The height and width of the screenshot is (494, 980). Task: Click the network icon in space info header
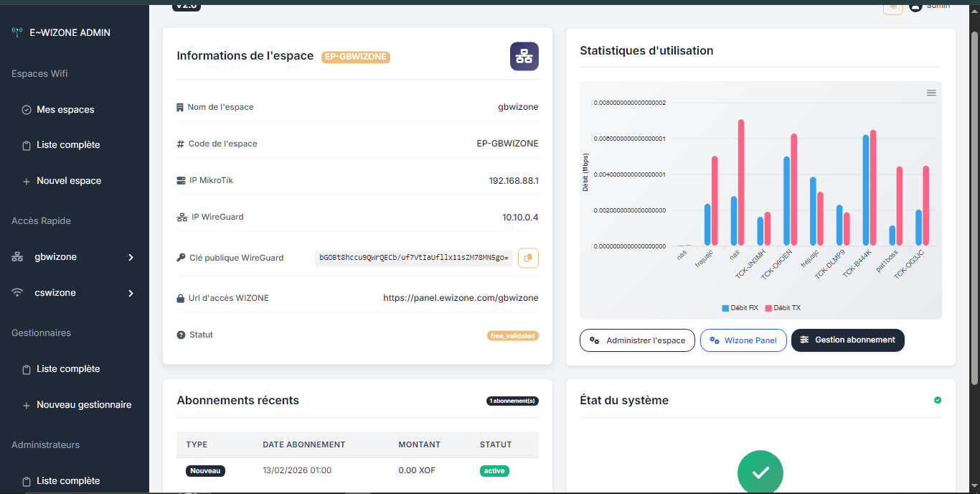524,56
